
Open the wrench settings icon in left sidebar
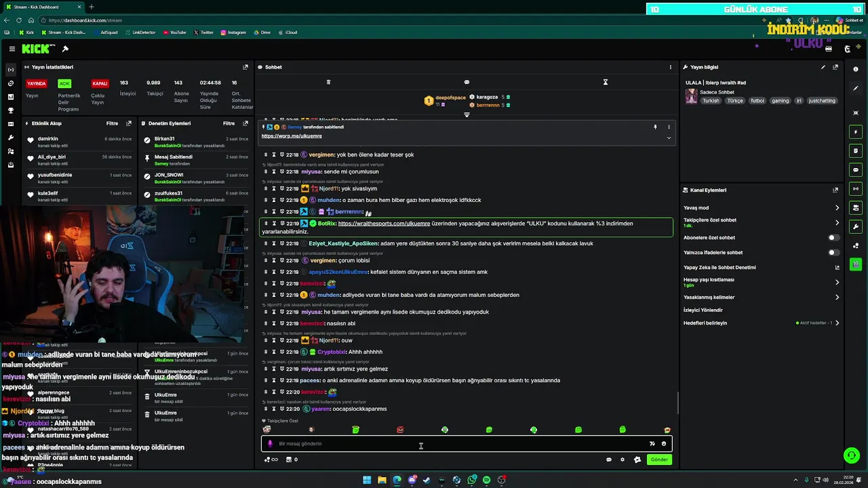click(10, 138)
